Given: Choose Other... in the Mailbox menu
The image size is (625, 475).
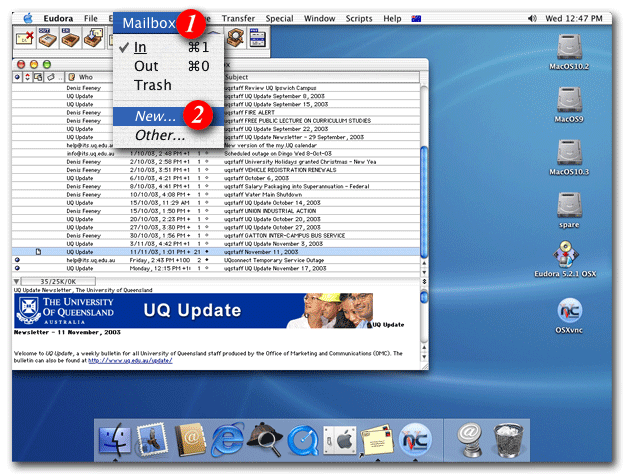Looking at the screenshot, I should 160,135.
